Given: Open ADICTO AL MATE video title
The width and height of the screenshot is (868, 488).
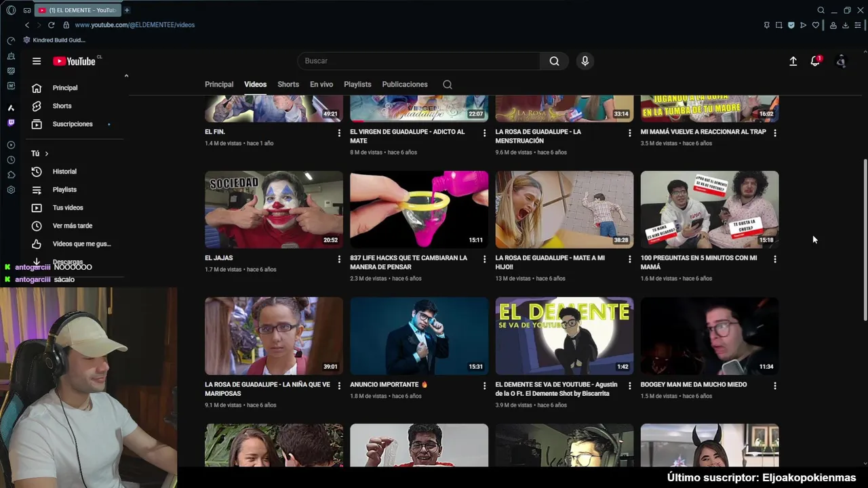Looking at the screenshot, I should click(x=408, y=136).
